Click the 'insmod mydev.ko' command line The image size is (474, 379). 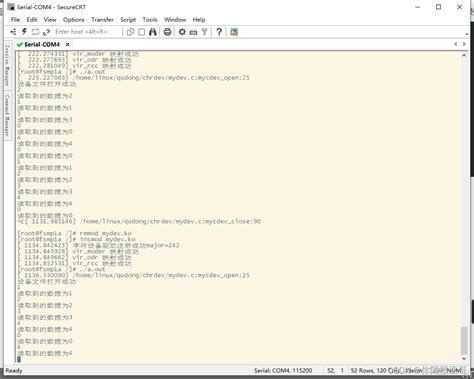point(77,239)
